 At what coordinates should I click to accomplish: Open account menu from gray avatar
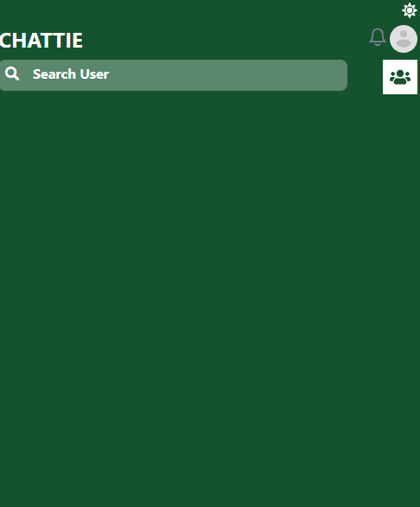(404, 39)
